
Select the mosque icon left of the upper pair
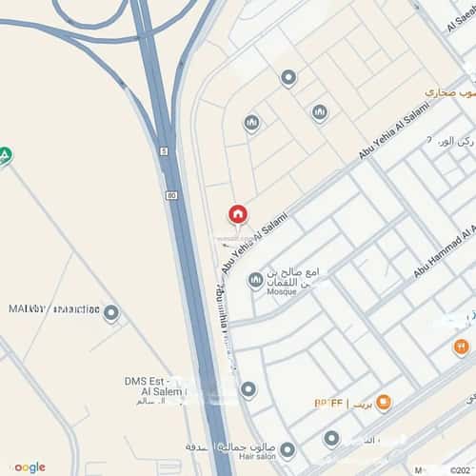coord(252,124)
